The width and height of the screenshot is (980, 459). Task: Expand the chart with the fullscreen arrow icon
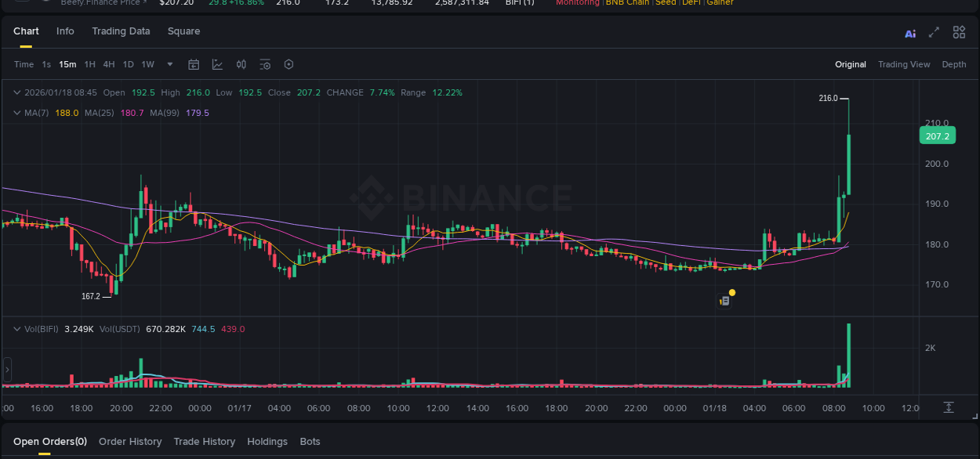coord(934,32)
